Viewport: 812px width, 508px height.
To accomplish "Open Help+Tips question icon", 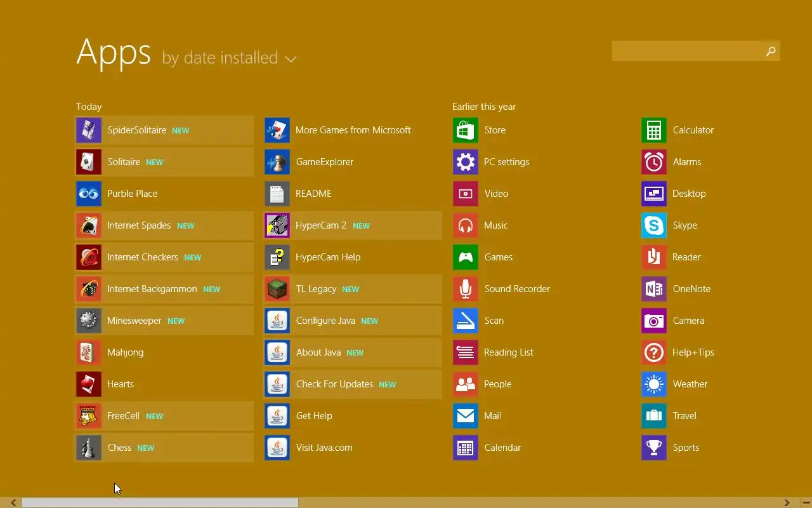I will tap(654, 352).
